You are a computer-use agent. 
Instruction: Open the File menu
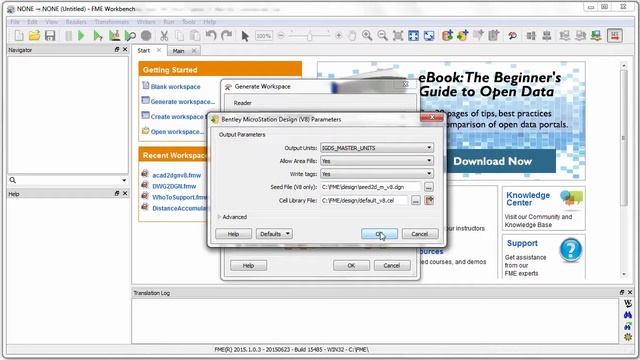point(15,22)
